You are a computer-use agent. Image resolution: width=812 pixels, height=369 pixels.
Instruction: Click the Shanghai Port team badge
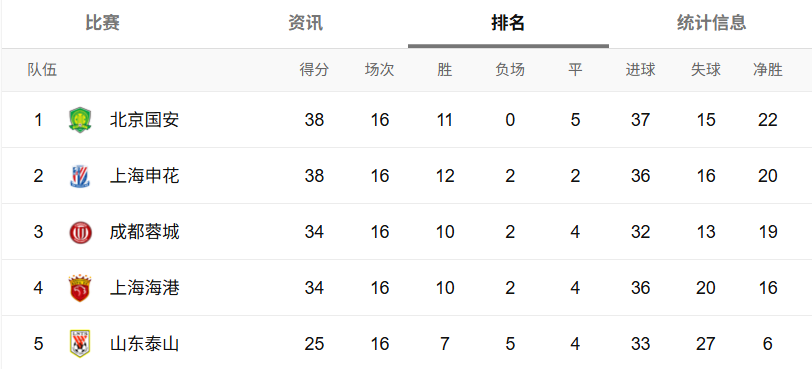coord(80,288)
